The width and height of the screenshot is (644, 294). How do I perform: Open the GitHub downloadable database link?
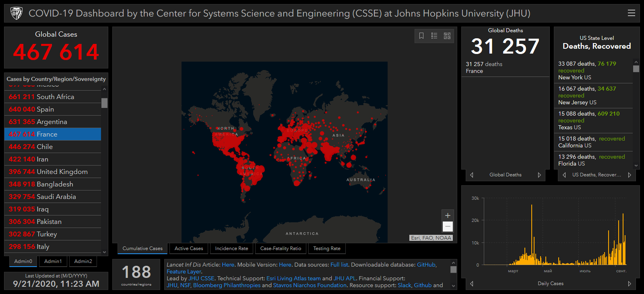click(x=426, y=265)
